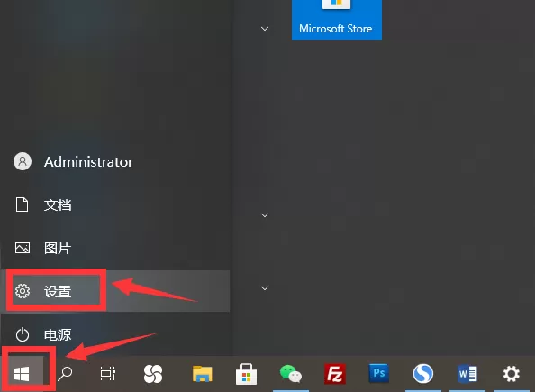This screenshot has height=392, width=535.
Task: Open File Explorer from the taskbar
Action: (203, 374)
